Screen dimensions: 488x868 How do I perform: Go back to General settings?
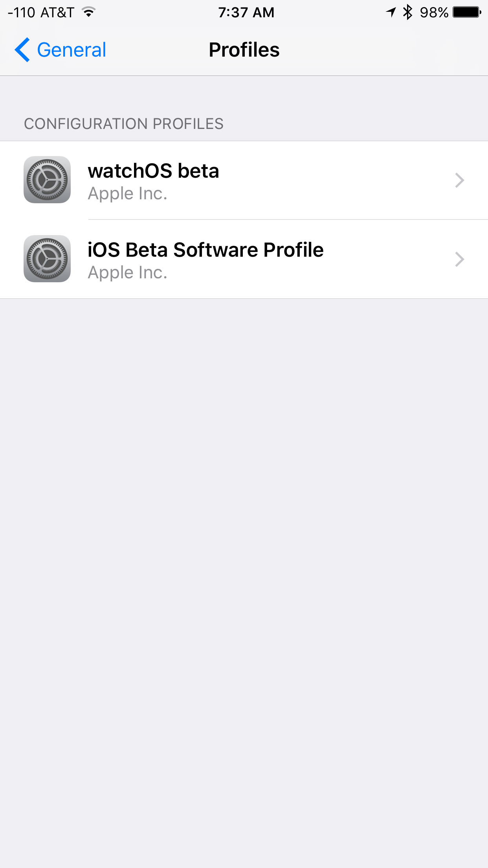pyautogui.click(x=60, y=50)
